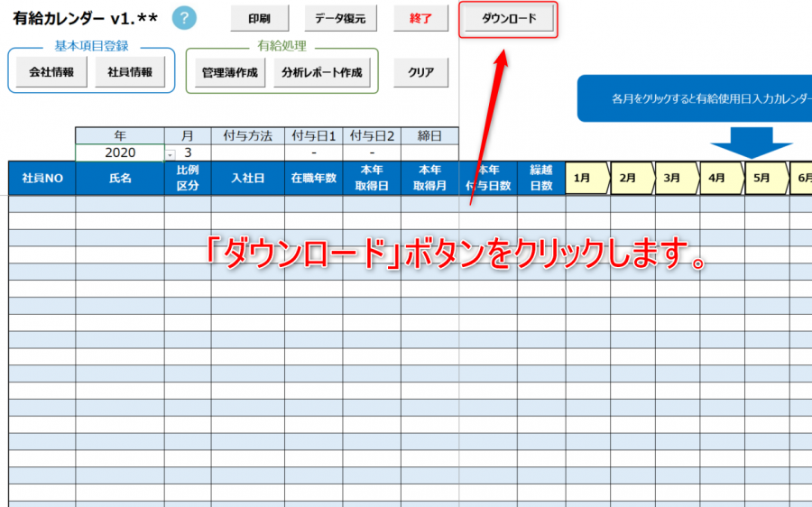Expand the year dropdown arrow beside 2020

click(x=170, y=155)
